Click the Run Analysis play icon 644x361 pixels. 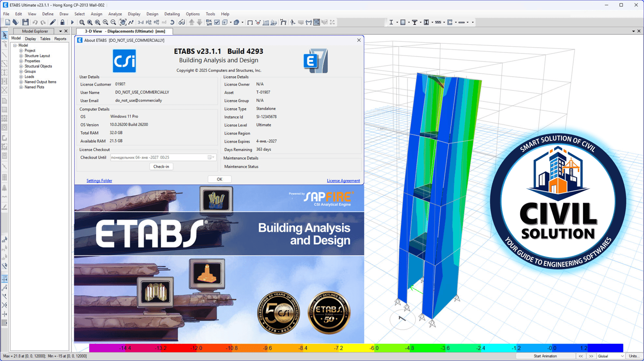72,22
